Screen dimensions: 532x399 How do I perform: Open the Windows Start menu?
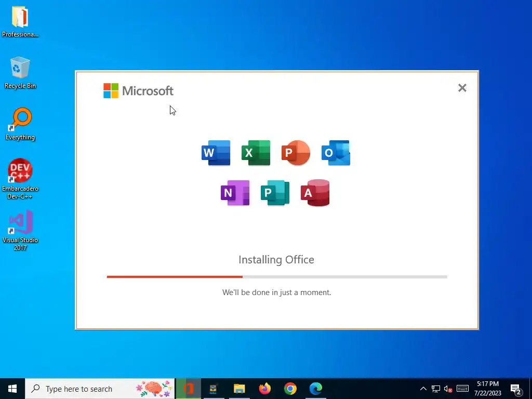pos(12,389)
